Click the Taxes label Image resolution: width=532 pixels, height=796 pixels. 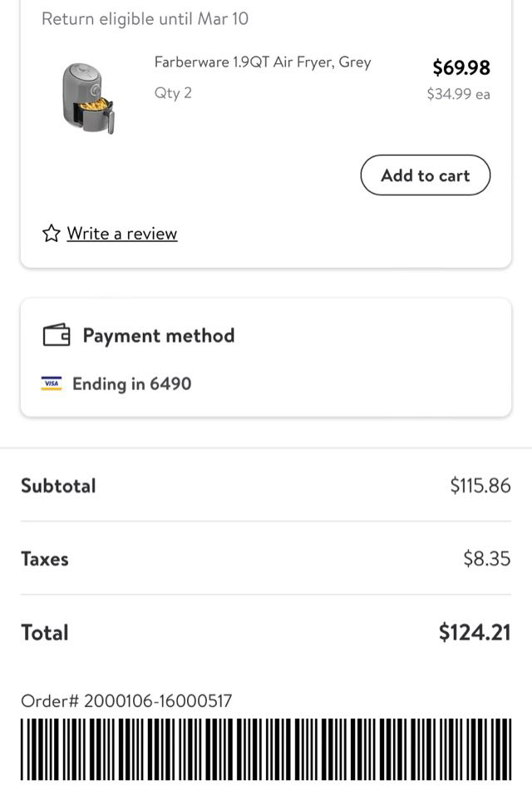[x=45, y=559]
